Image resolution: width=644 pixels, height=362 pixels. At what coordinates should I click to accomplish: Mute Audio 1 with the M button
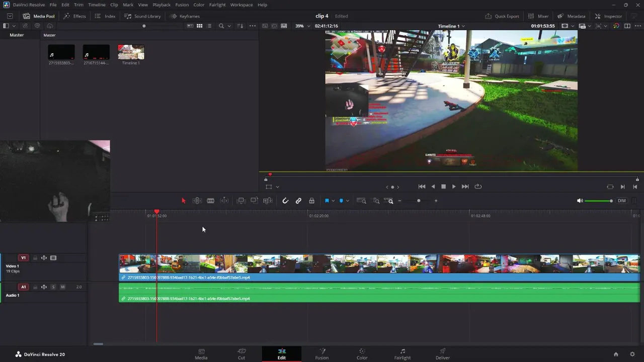(62, 287)
